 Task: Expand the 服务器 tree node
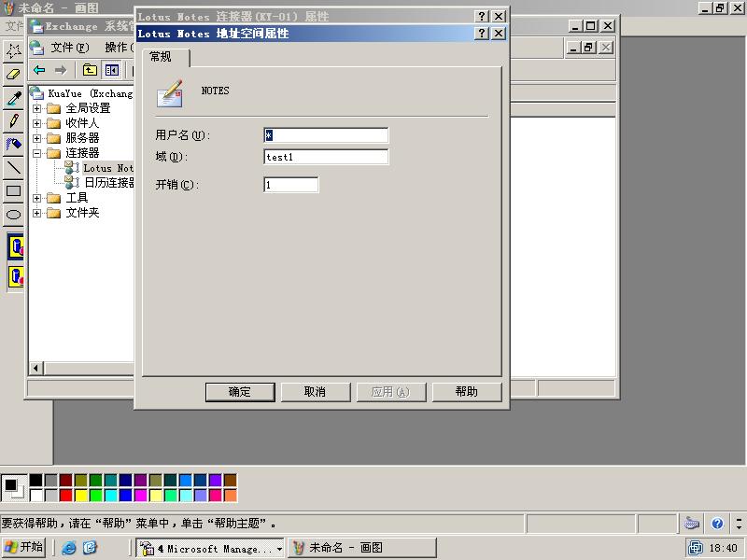(36, 138)
